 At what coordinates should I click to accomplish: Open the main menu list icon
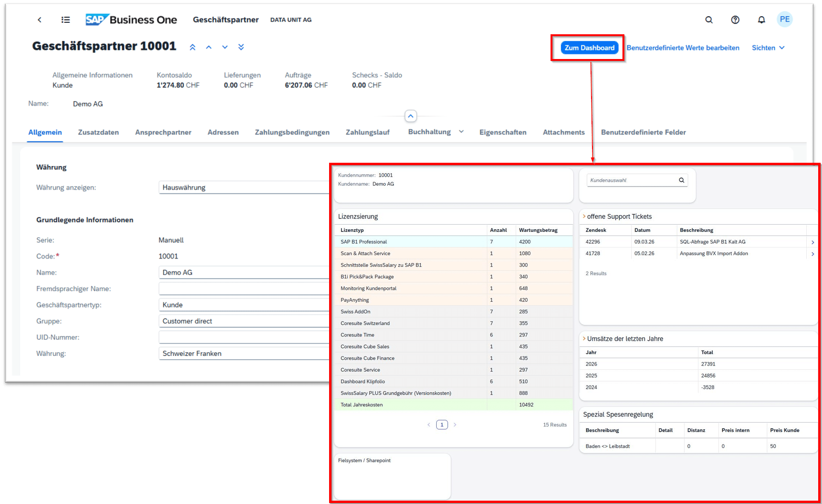[x=66, y=20]
